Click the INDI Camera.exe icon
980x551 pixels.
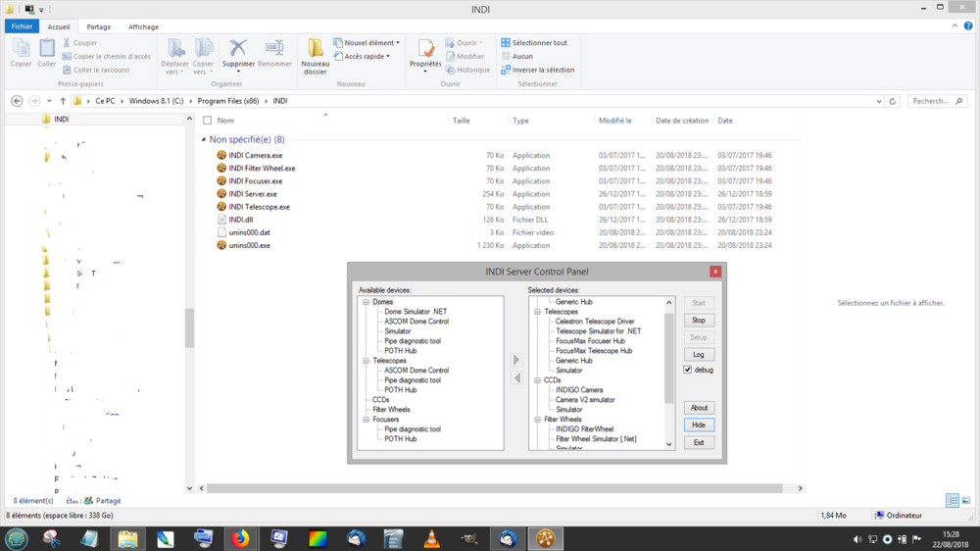[221, 155]
